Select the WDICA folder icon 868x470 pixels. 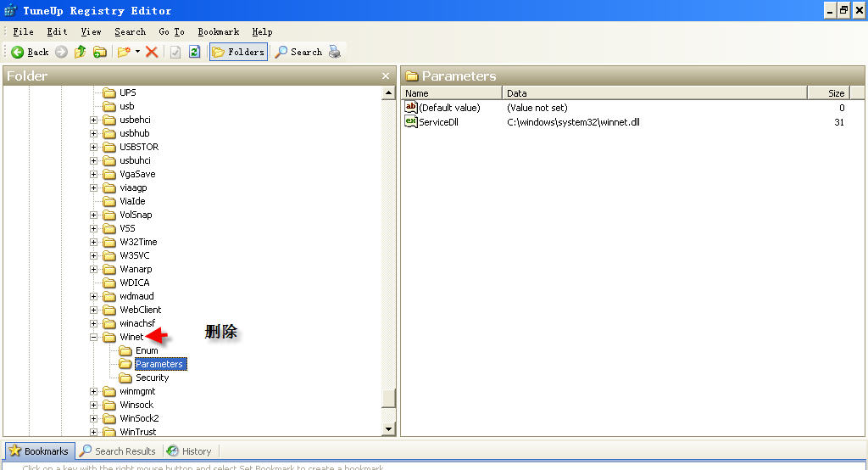point(109,283)
